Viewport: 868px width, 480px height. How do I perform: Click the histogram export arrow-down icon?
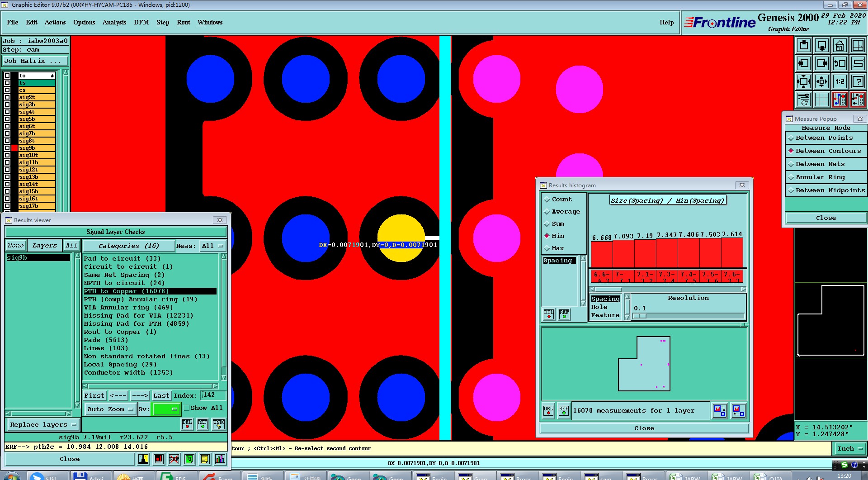tap(720, 411)
